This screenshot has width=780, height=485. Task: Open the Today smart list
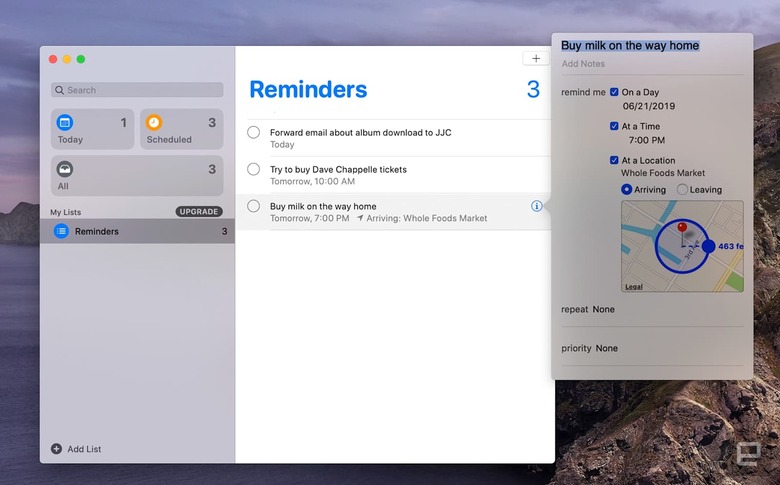tap(93, 129)
